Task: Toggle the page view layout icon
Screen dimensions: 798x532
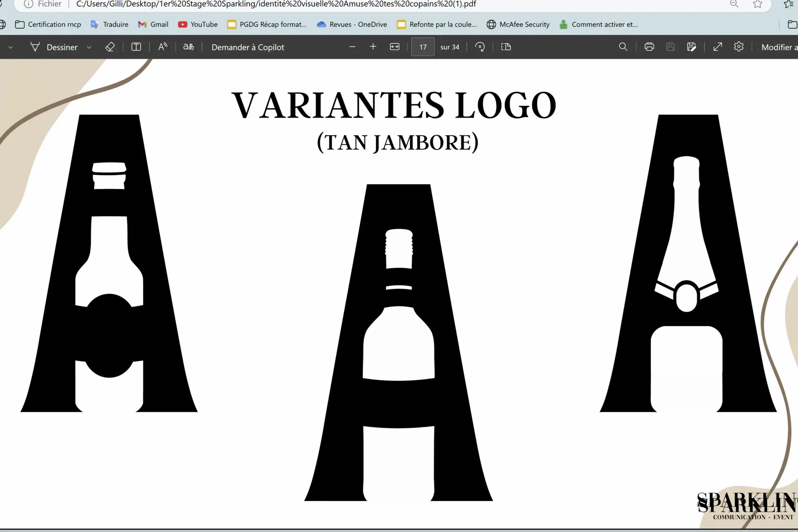Action: [x=506, y=47]
